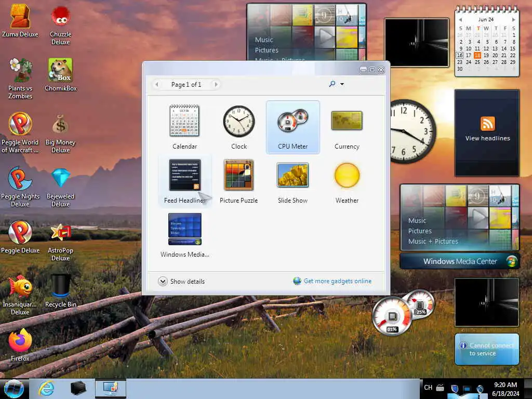
Task: Open Big Money Deluxe shortcut
Action: coord(60,133)
